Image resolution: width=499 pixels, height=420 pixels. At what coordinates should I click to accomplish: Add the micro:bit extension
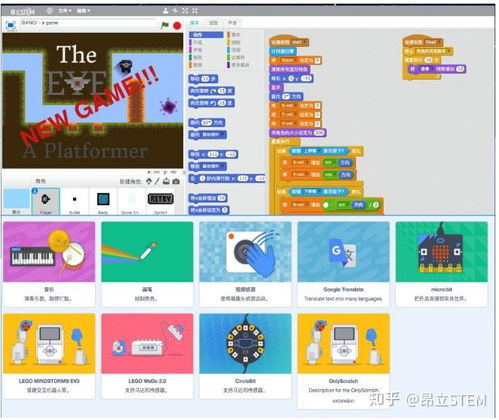click(x=441, y=264)
